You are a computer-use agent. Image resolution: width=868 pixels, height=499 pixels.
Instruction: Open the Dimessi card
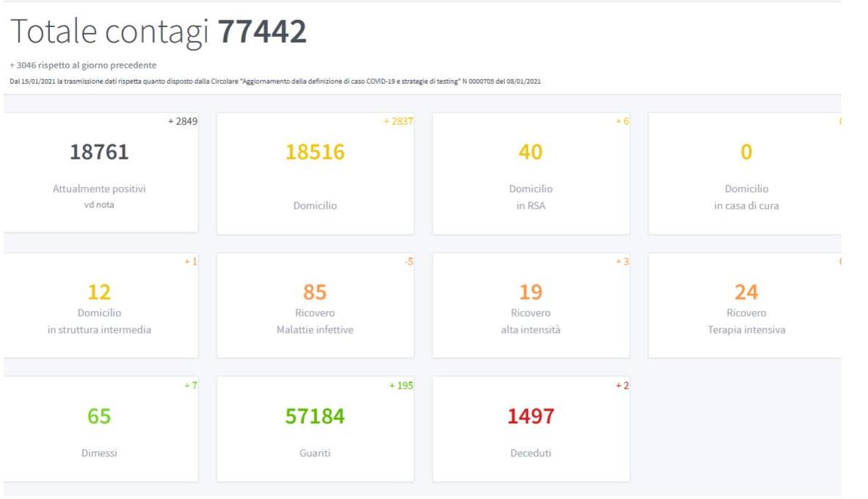[x=99, y=430]
